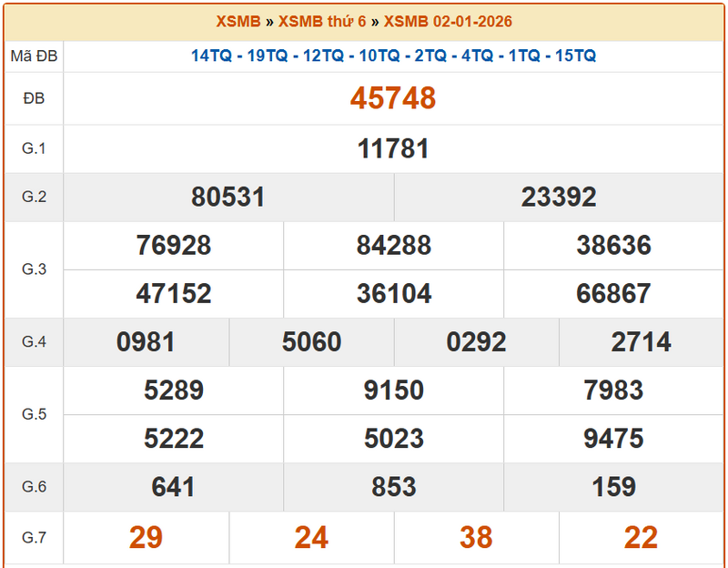Open the first XSMB breadcrumb link
The height and width of the screenshot is (568, 728).
pos(238,22)
